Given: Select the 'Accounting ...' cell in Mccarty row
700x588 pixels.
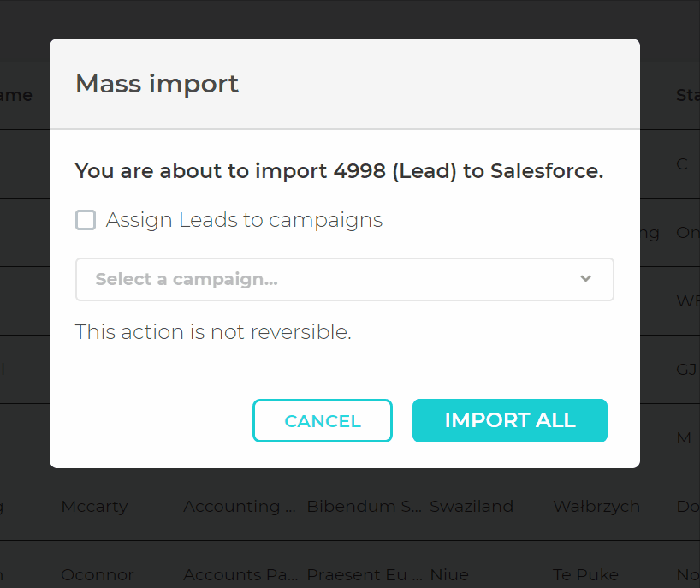Looking at the screenshot, I should [x=231, y=506].
